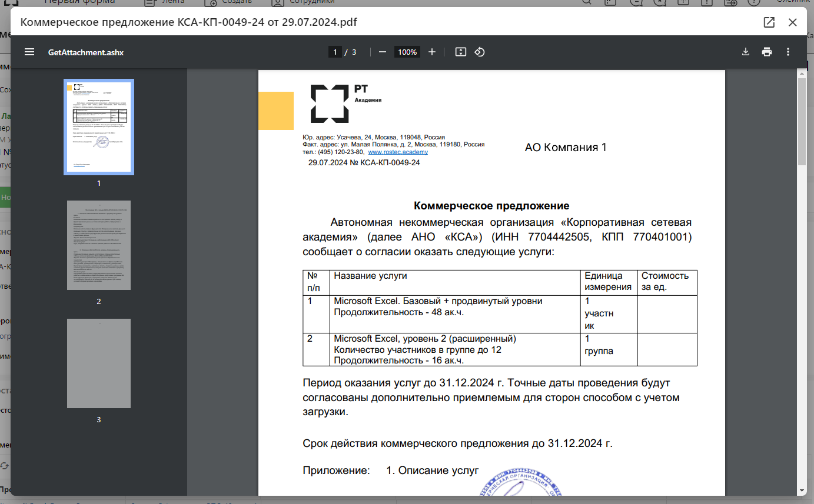Click 'Приложение: 1. Описание услуг' line
814x504 pixels.
tap(391, 470)
